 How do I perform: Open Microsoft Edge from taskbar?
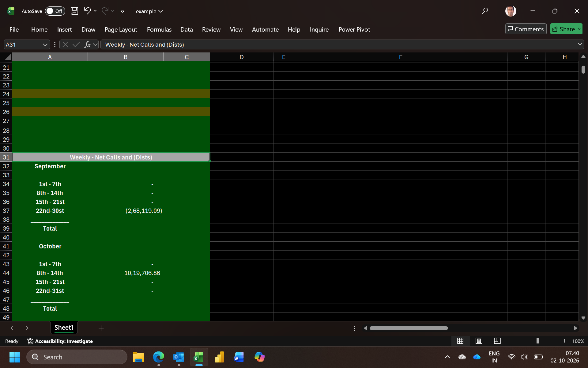click(159, 357)
